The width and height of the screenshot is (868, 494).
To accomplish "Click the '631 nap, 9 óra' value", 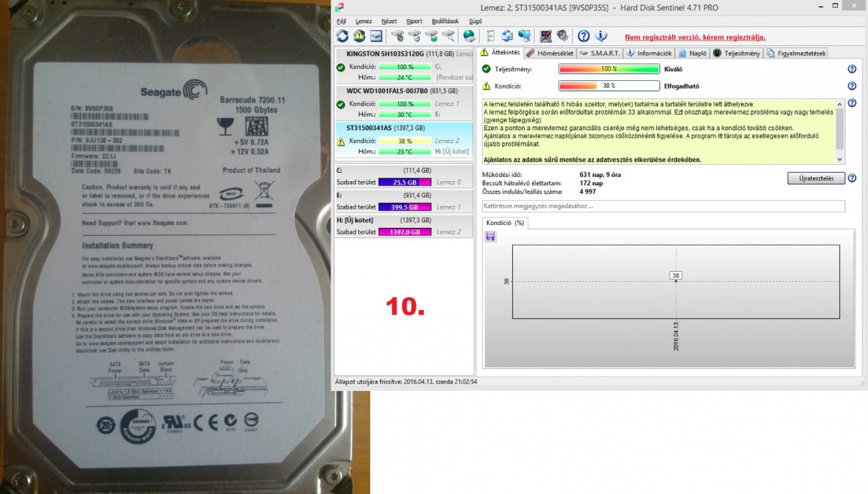I will (602, 175).
